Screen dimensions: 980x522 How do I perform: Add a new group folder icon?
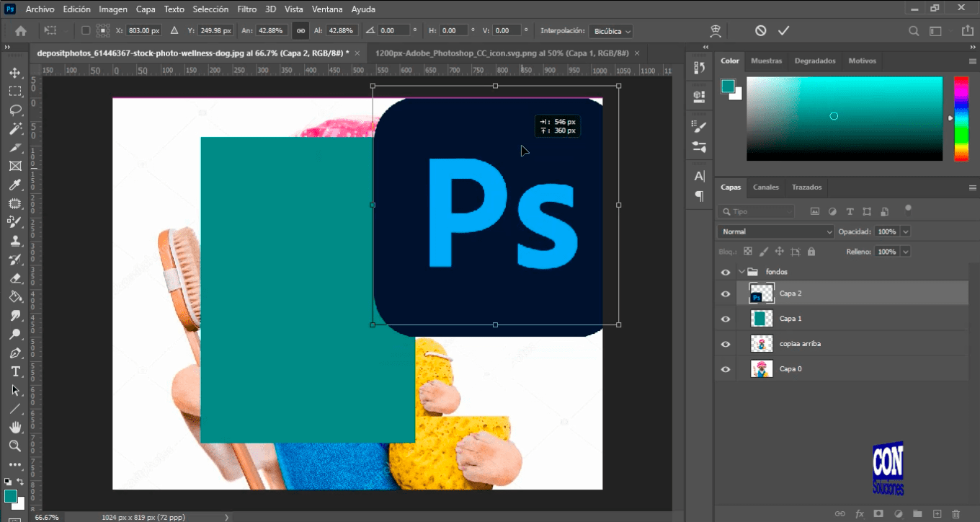(917, 513)
